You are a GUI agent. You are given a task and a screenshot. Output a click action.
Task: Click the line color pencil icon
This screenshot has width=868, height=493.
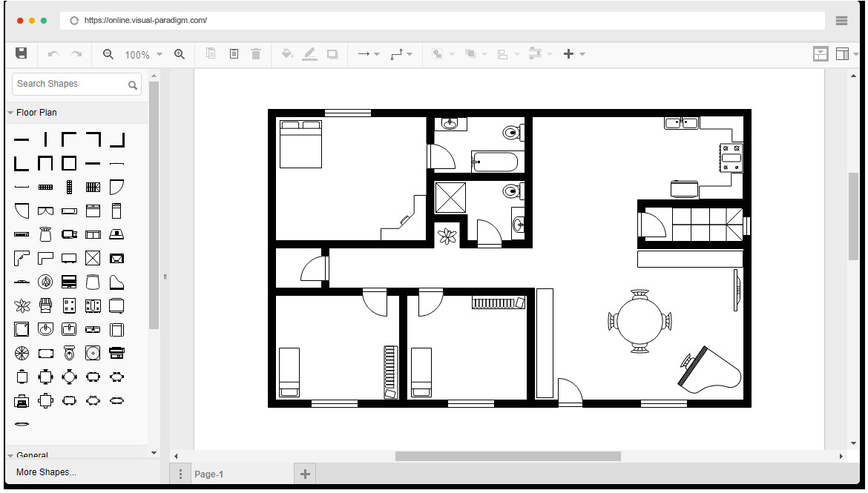point(309,54)
